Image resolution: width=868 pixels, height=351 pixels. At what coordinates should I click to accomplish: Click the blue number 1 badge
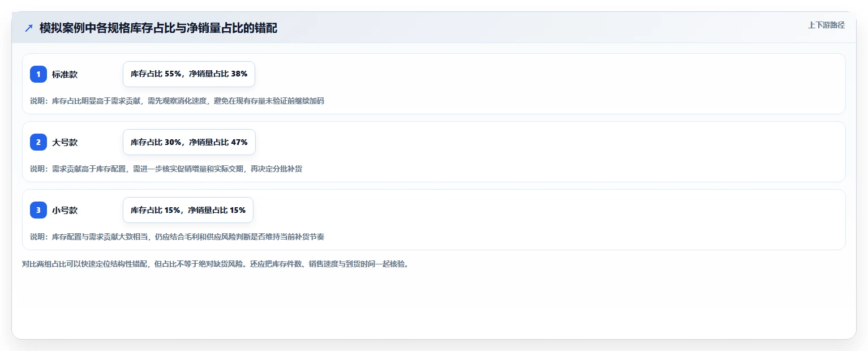tap(38, 74)
